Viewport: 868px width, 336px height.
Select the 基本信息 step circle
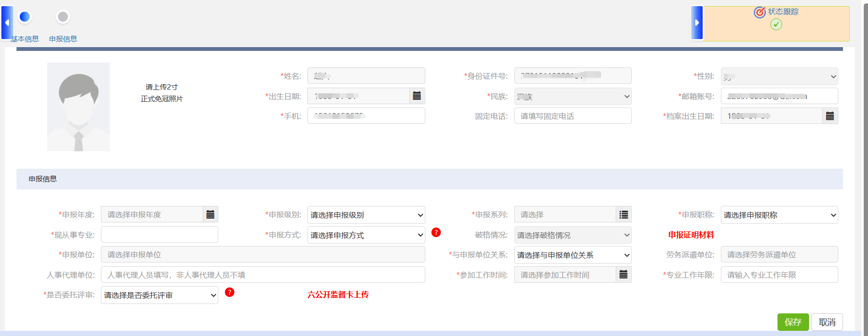point(25,17)
